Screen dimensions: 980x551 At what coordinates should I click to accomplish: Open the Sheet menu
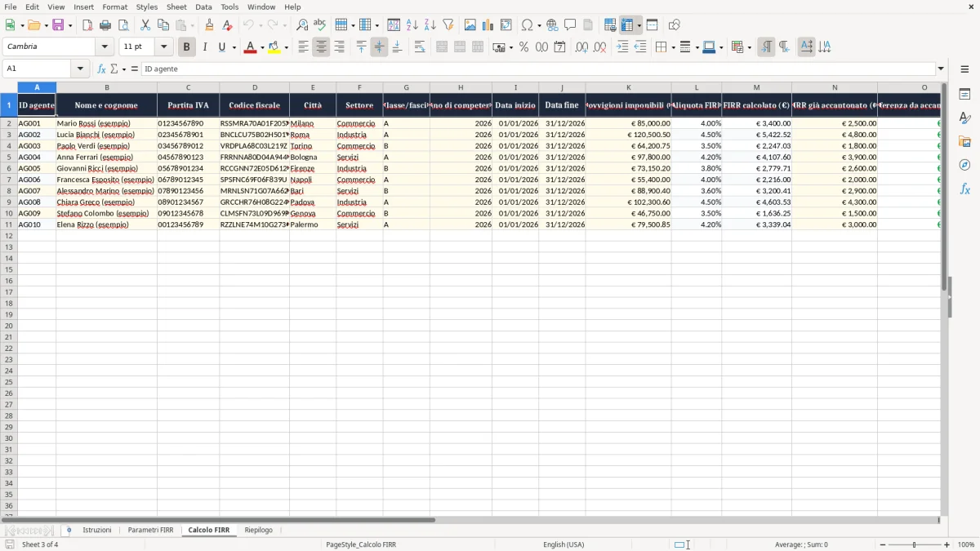176,7
